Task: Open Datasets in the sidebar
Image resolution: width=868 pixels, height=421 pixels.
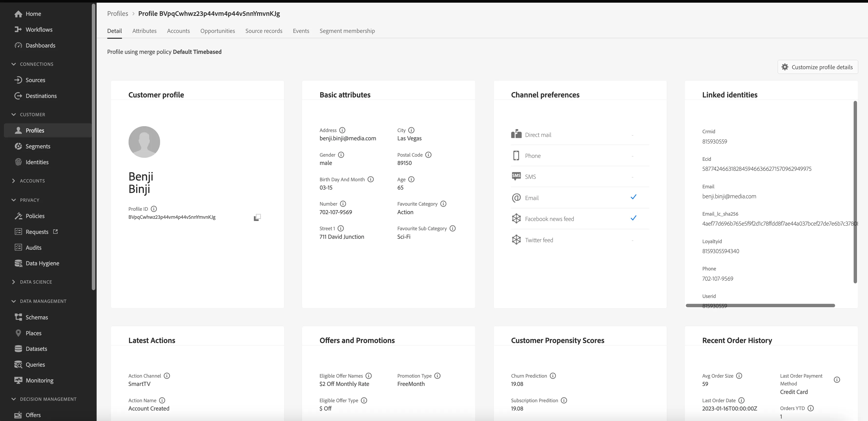Action: [x=36, y=349]
